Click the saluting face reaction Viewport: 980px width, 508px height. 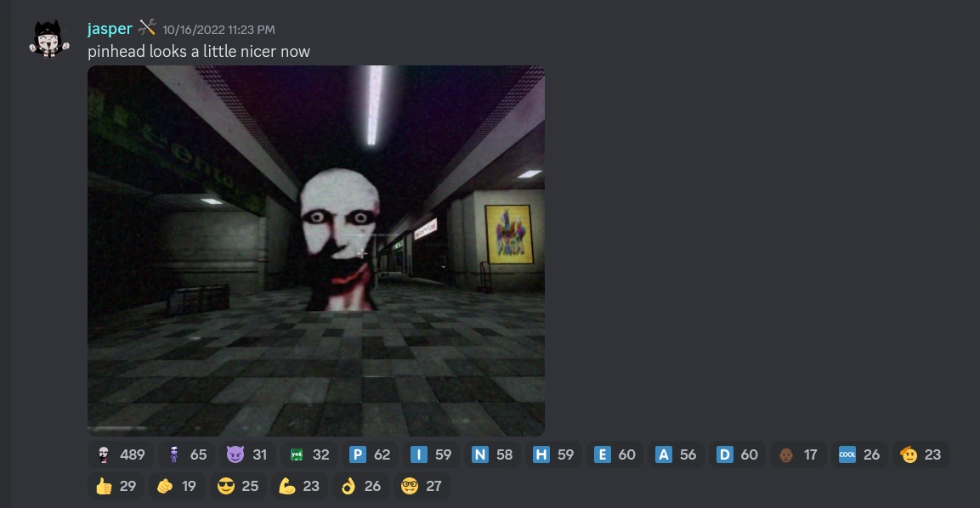(921, 454)
